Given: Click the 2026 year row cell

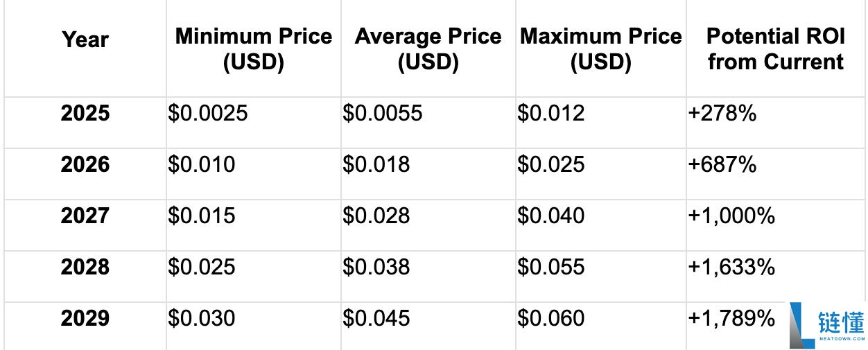Looking at the screenshot, I should pyautogui.click(x=85, y=164).
